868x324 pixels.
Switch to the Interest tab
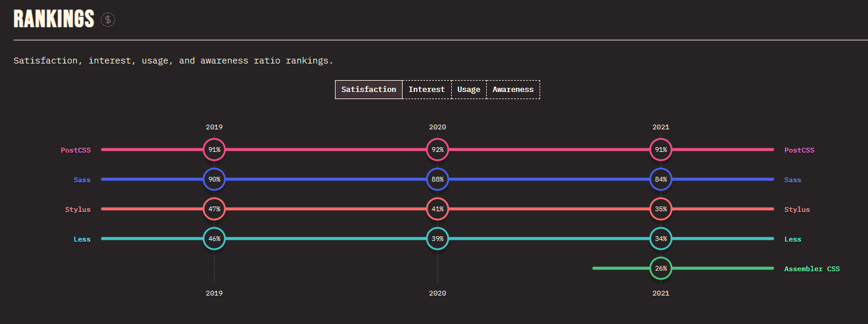point(427,90)
